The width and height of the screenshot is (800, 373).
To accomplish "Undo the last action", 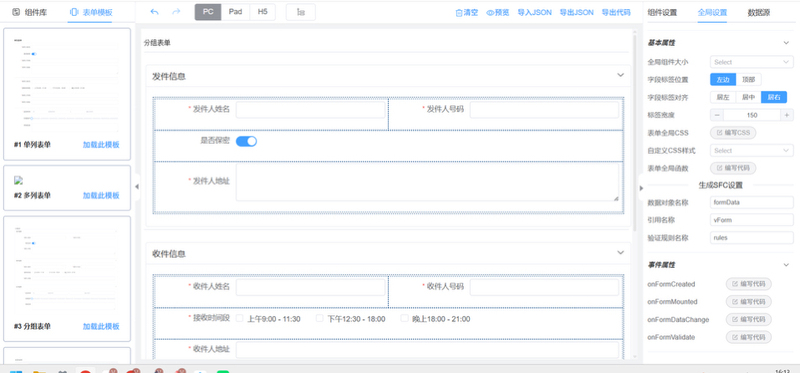I will point(155,12).
